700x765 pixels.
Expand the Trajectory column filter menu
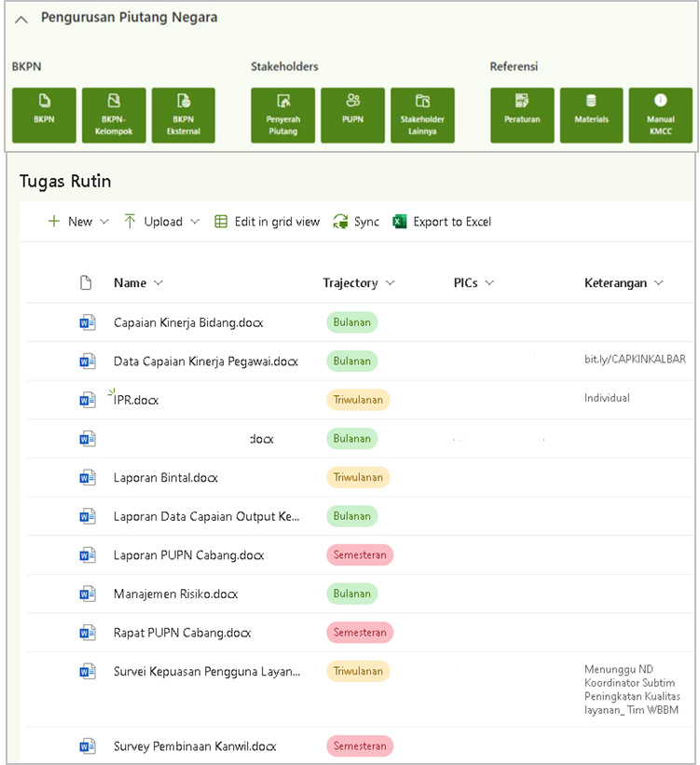390,283
